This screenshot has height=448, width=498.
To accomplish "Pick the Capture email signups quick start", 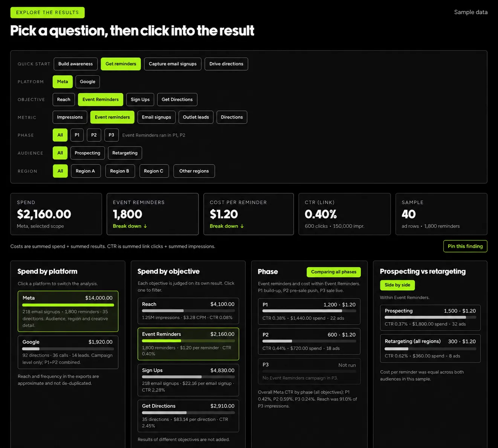I will pyautogui.click(x=173, y=64).
